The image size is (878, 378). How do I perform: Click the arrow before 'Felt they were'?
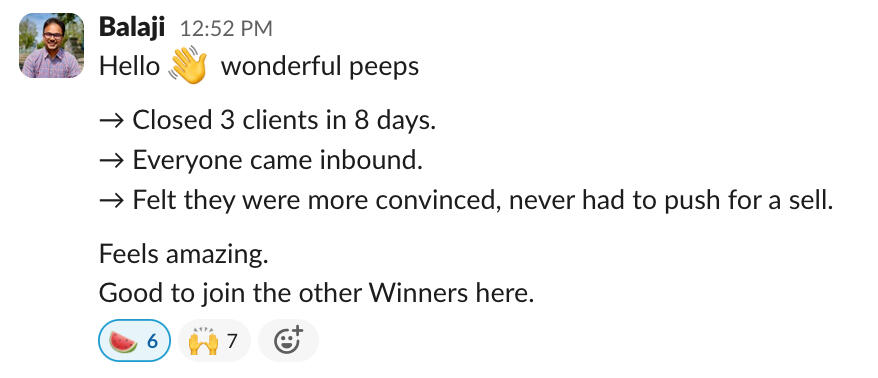pos(111,200)
